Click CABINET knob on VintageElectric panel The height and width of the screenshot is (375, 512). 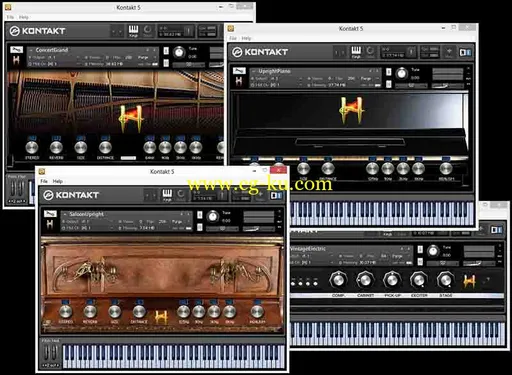(x=365, y=280)
